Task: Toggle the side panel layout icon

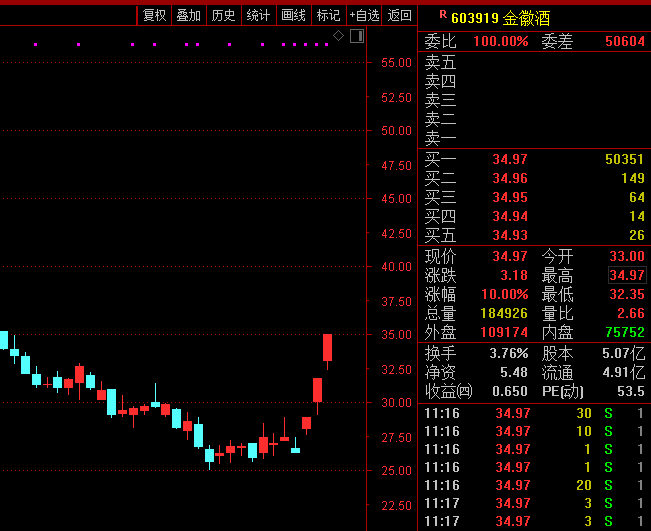Action: (x=357, y=36)
